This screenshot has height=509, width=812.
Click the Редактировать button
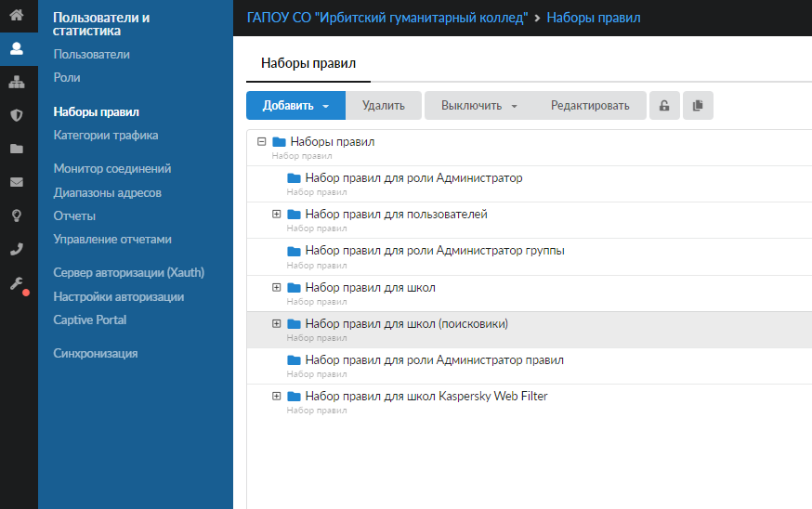(x=590, y=106)
